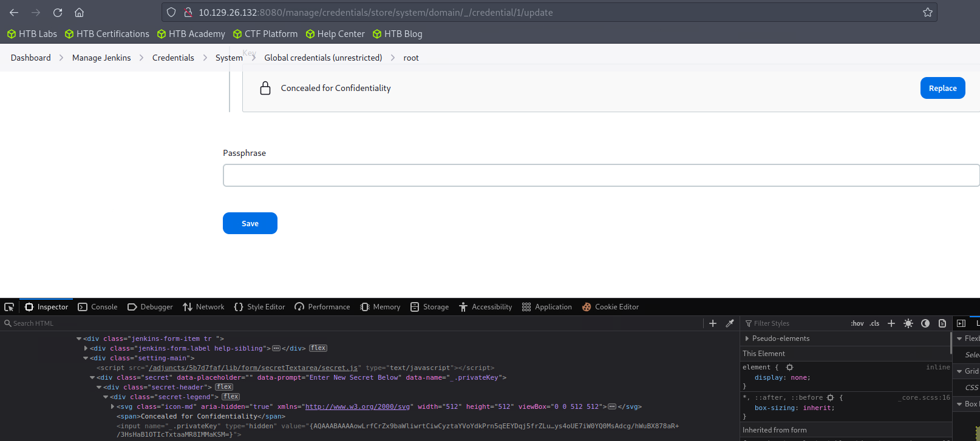This screenshot has width=980, height=441.
Task: Open the HTB Certifications bookmark
Action: tap(107, 34)
